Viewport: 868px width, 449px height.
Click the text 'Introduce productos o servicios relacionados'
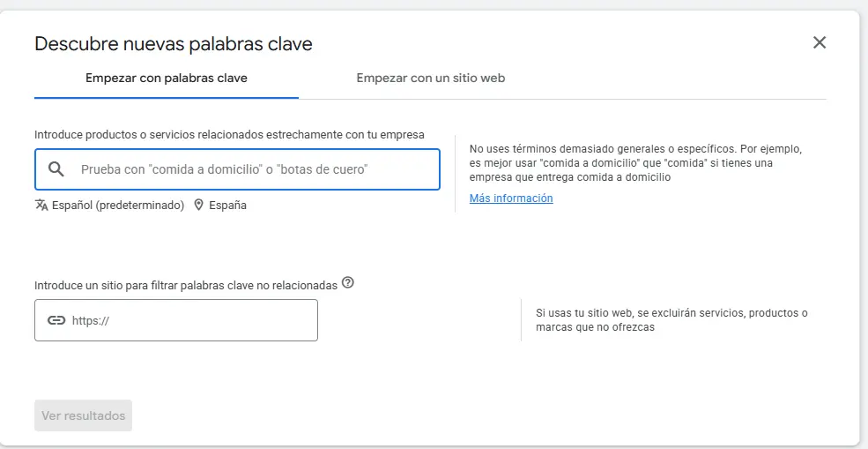coord(230,135)
